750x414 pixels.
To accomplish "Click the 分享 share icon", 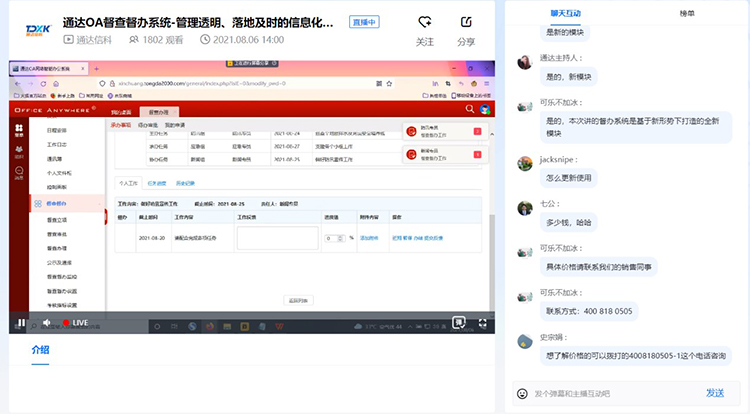I will click(466, 22).
